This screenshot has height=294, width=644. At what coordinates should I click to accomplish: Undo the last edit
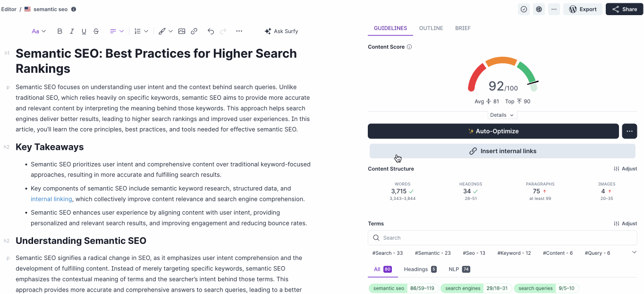(211, 31)
